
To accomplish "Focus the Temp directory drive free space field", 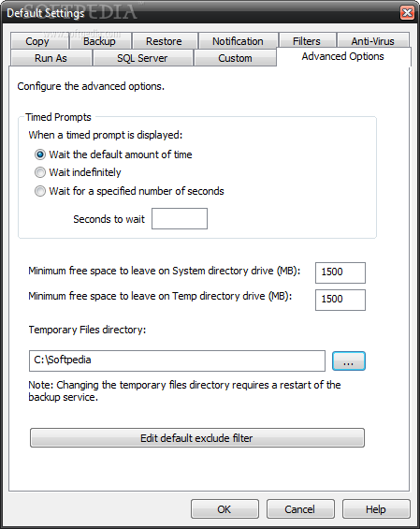I will click(340, 300).
